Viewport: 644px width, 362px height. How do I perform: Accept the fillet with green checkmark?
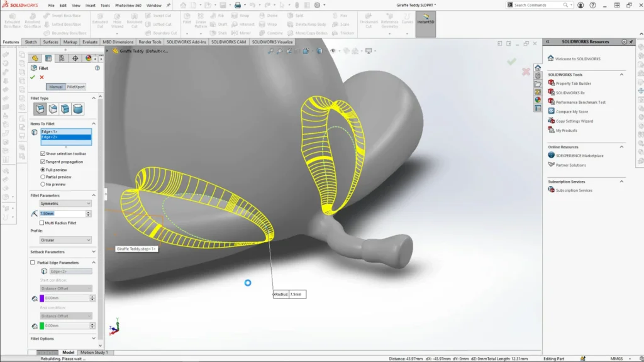33,77
